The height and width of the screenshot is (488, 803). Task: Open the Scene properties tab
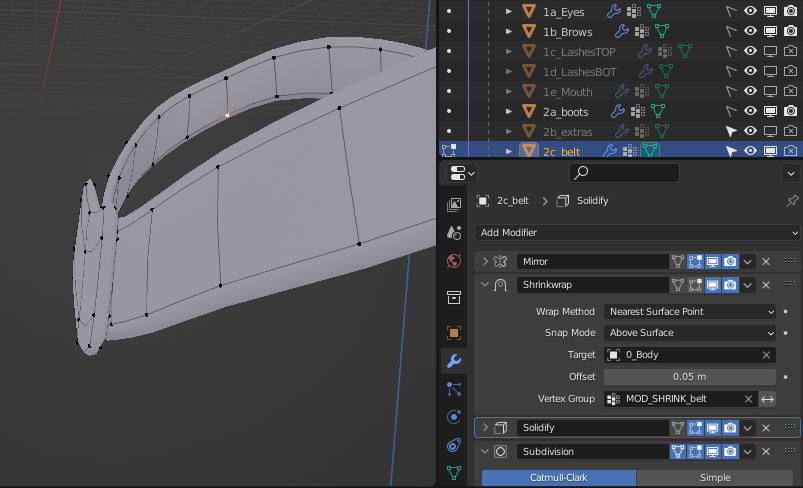pos(454,233)
